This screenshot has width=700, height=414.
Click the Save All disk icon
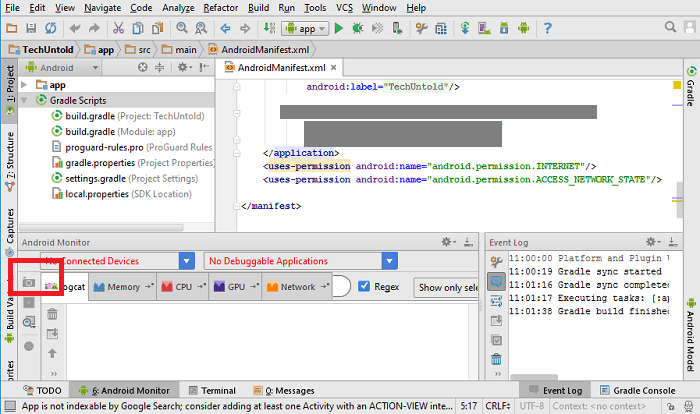(x=31, y=28)
